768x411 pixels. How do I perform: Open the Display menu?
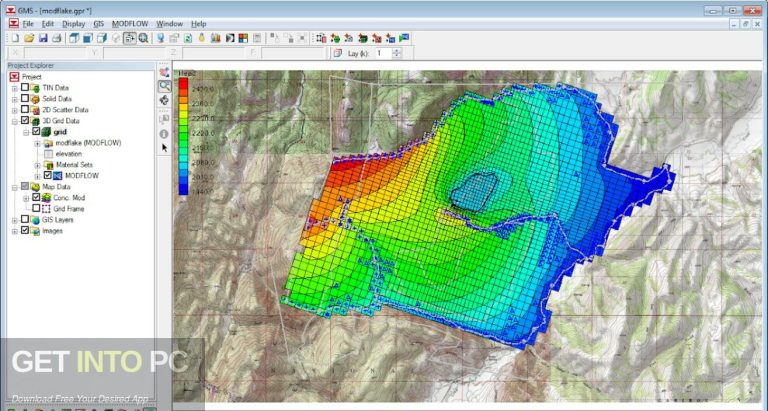click(x=73, y=23)
